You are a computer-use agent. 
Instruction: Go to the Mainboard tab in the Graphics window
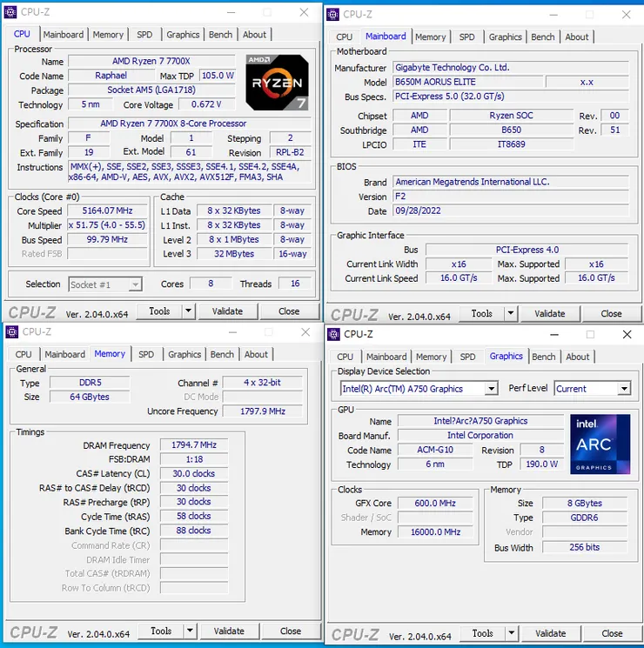click(x=386, y=357)
